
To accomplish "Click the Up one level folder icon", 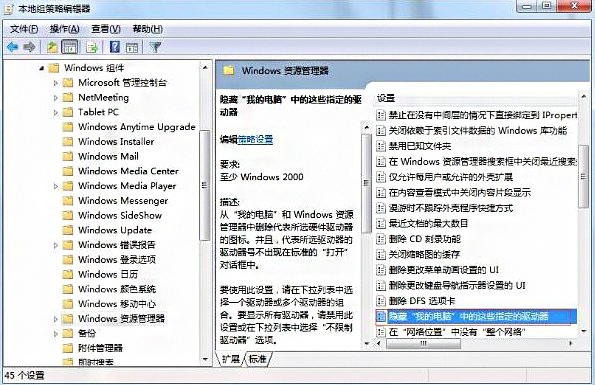I will click(x=52, y=47).
